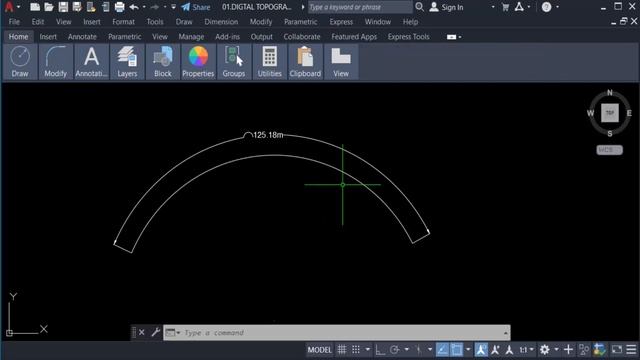This screenshot has width=640, height=360.
Task: Open the Undo history dropdown arrow
Action: click(x=144, y=7)
